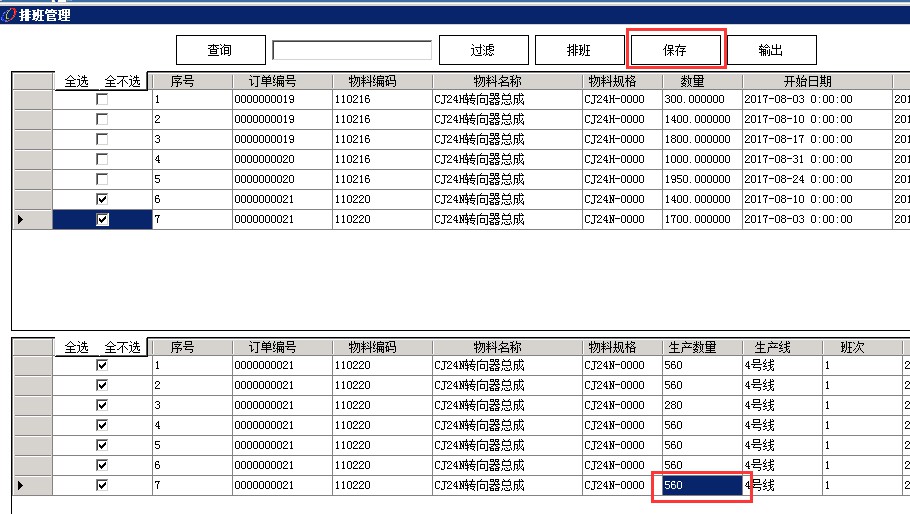Image resolution: width=910 pixels, height=514 pixels.
Task: Click 全不选 in the upper table
Action: coord(122,82)
